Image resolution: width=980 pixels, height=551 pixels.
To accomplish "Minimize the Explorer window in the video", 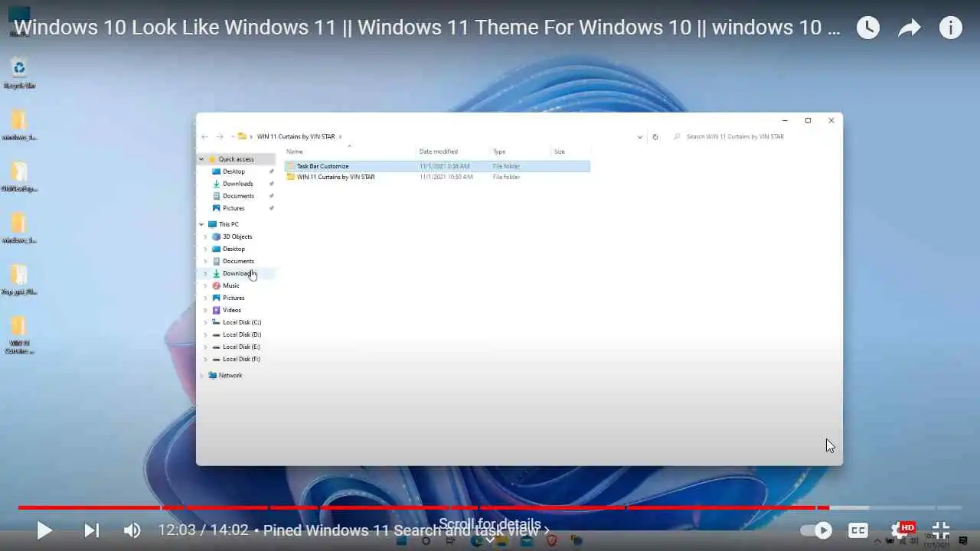I will [785, 120].
